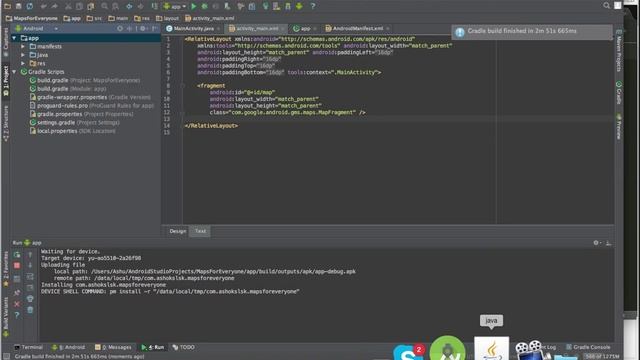
Task: Click the help question icon in Run panel
Action: pos(17,315)
